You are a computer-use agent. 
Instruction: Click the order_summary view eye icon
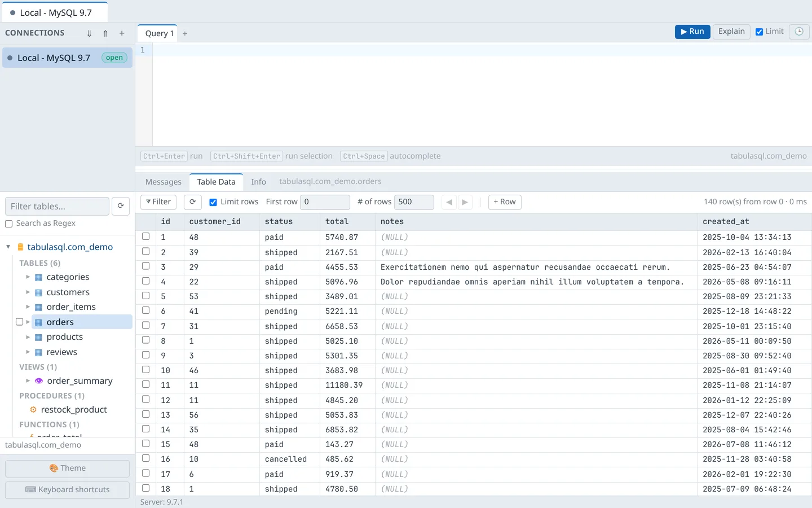pyautogui.click(x=39, y=381)
